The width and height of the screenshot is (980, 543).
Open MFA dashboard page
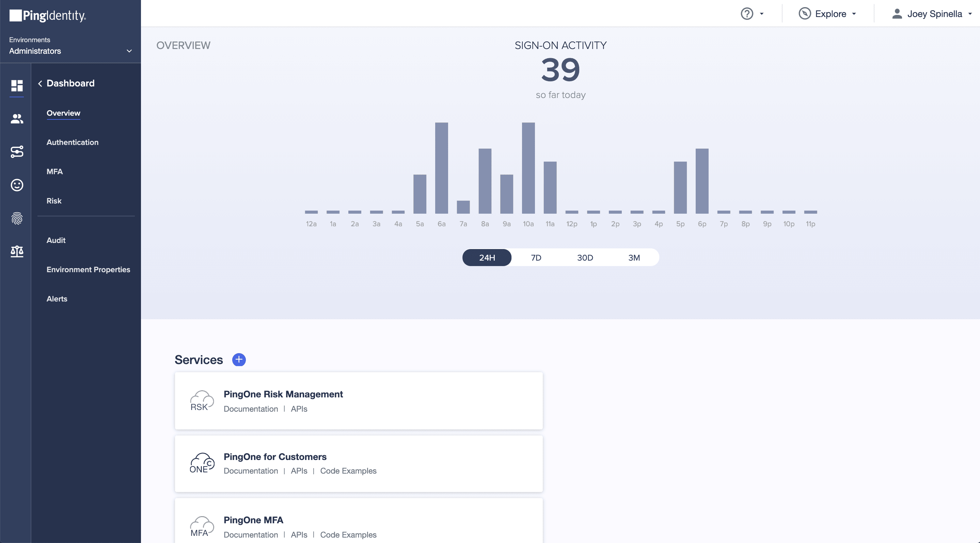(x=55, y=171)
